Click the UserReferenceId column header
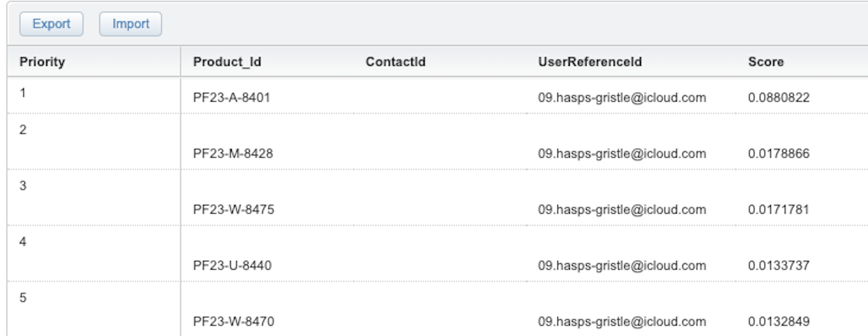Viewport: 868px width, 336px height. [x=589, y=62]
